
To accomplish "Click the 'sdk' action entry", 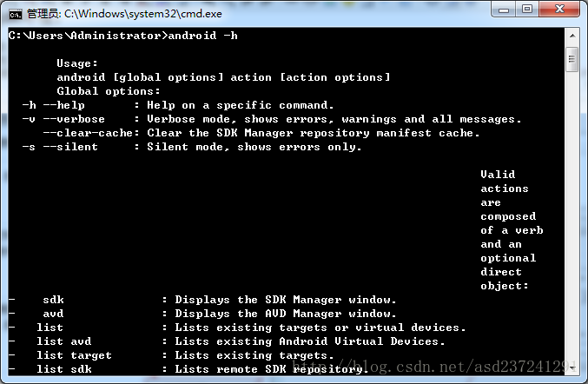I will click(x=53, y=300).
